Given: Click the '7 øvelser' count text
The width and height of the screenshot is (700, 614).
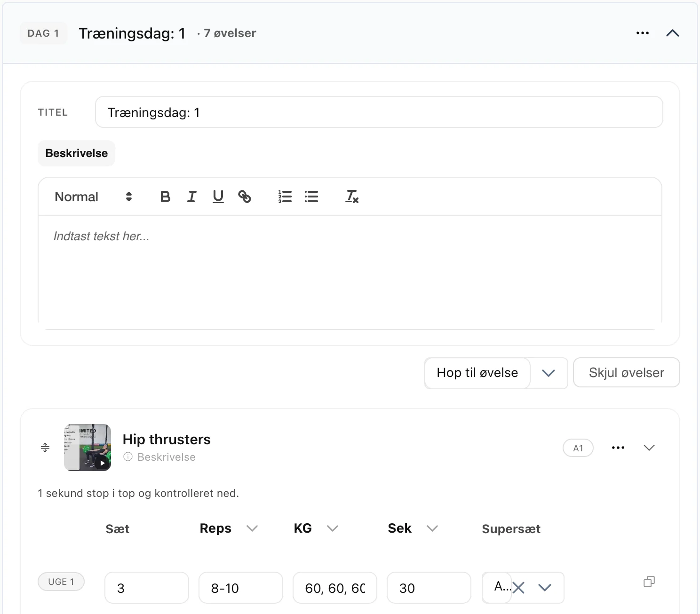Looking at the screenshot, I should (230, 33).
